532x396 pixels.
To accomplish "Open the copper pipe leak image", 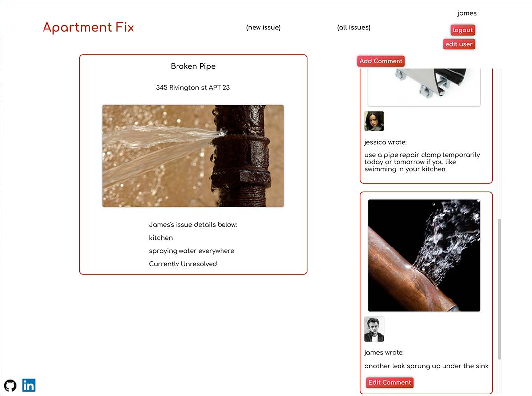I will [424, 255].
